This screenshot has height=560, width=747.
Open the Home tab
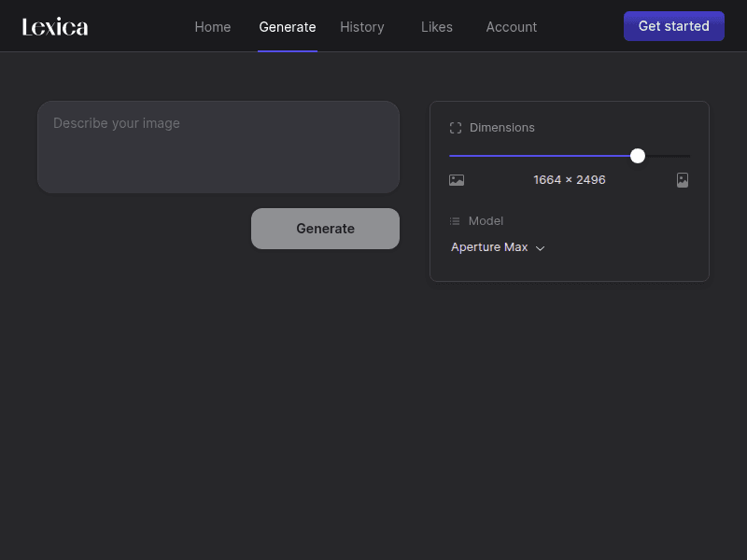[x=213, y=27]
